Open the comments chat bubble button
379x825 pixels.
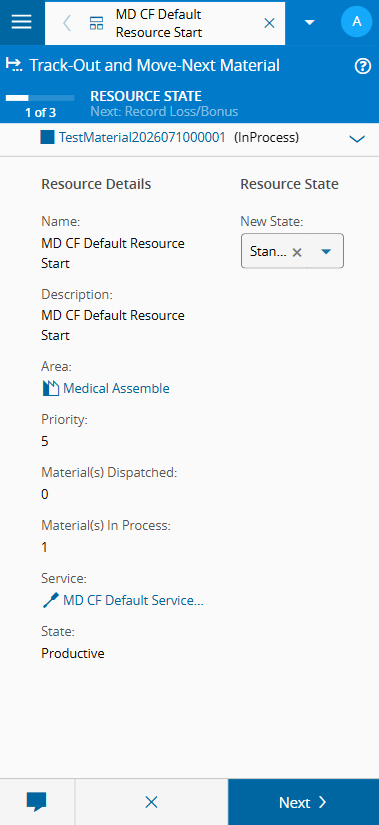point(37,802)
